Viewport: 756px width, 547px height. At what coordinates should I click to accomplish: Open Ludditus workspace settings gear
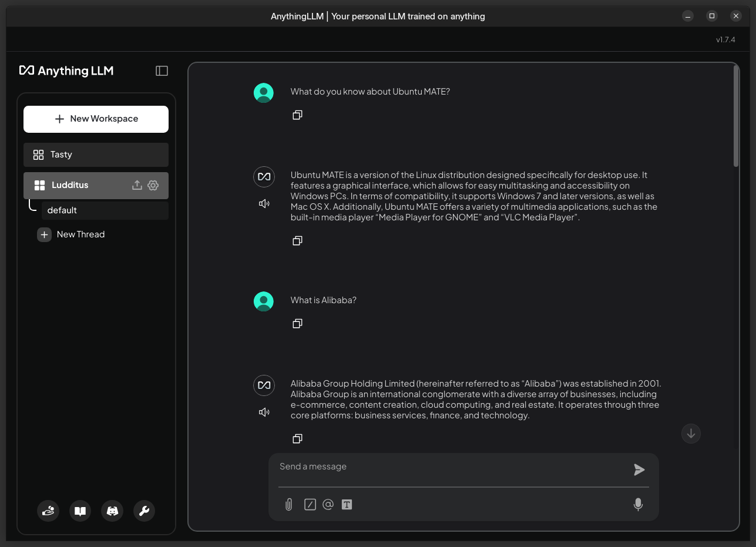pyautogui.click(x=153, y=185)
